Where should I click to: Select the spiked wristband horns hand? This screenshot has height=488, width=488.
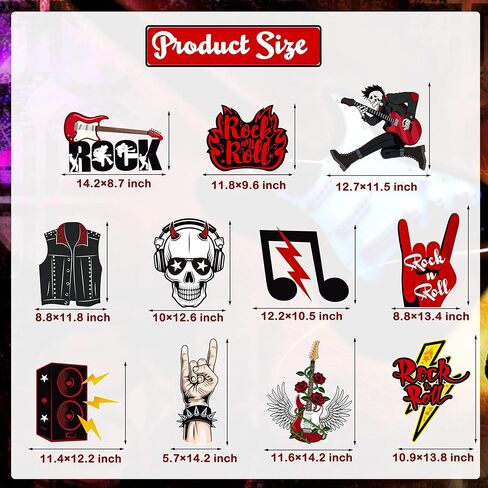point(199,391)
